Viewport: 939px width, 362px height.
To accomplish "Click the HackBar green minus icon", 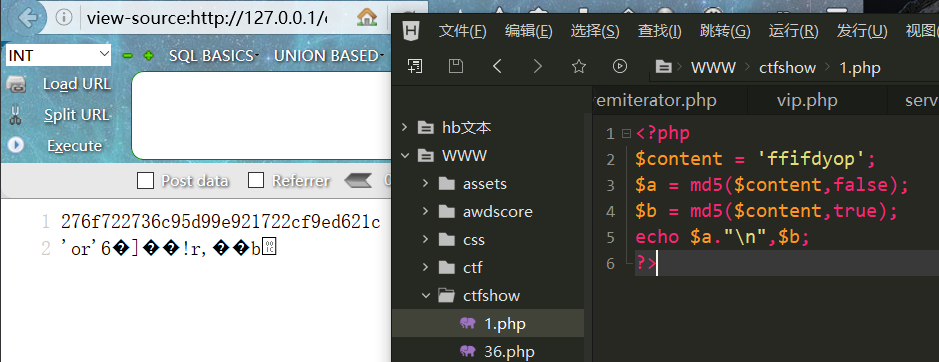I will [x=128, y=56].
